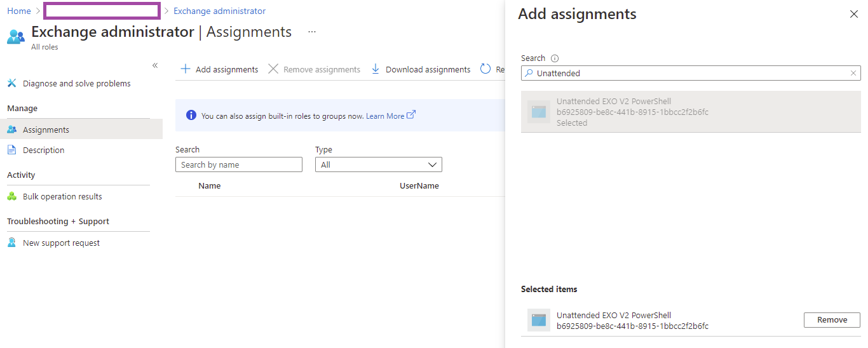Open Bulk operation results
Image resolution: width=868 pixels, height=348 pixels.
click(62, 196)
